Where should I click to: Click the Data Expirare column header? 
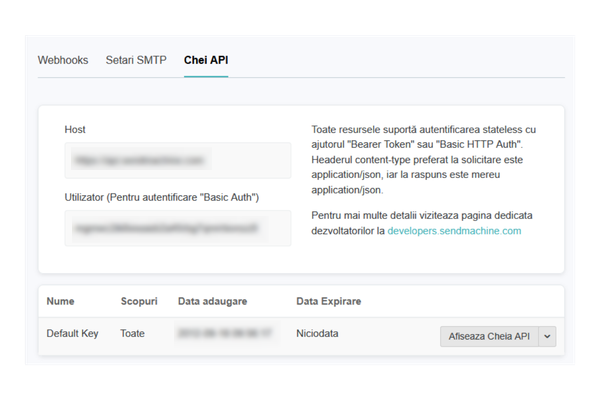point(329,301)
